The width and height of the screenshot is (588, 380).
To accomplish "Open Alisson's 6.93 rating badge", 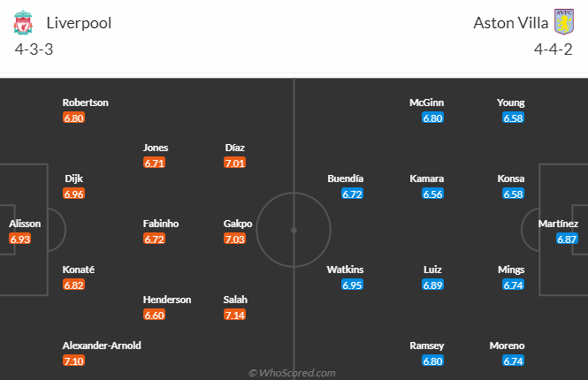I will pos(20,239).
